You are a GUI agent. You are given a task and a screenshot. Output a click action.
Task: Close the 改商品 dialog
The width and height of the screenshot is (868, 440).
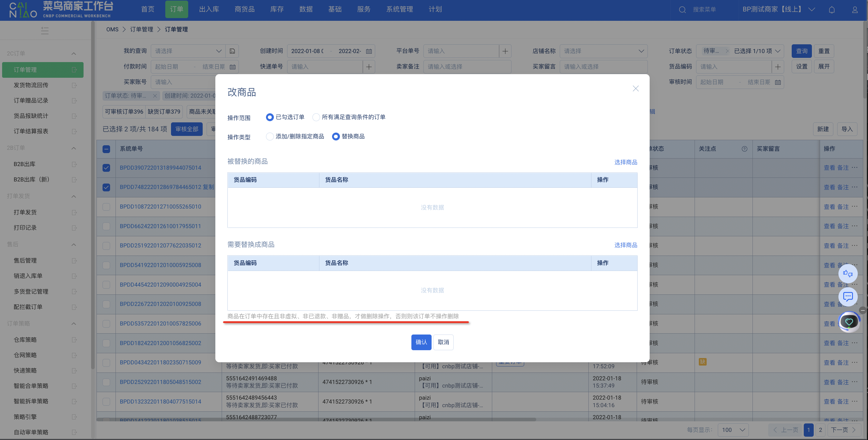pyautogui.click(x=635, y=89)
